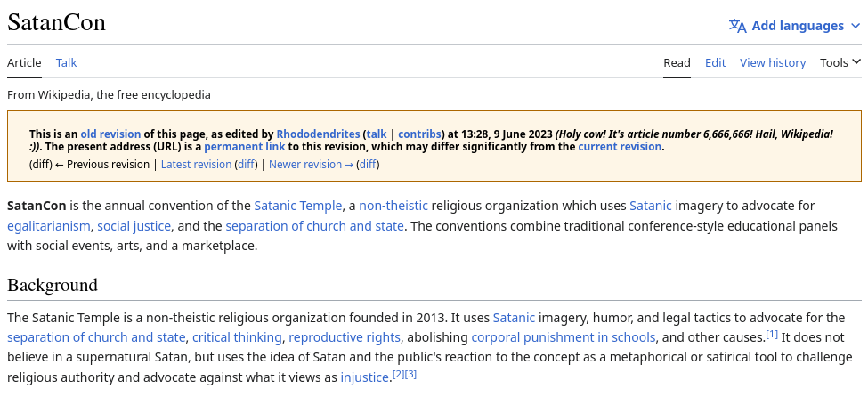The width and height of the screenshot is (868, 397).
Task: Open the Read view tab
Action: 677,62
